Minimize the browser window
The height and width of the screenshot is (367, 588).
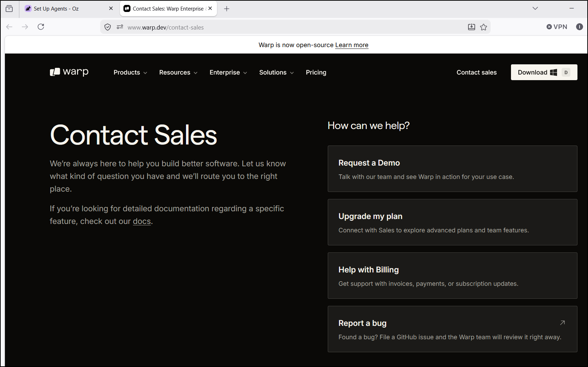click(572, 8)
